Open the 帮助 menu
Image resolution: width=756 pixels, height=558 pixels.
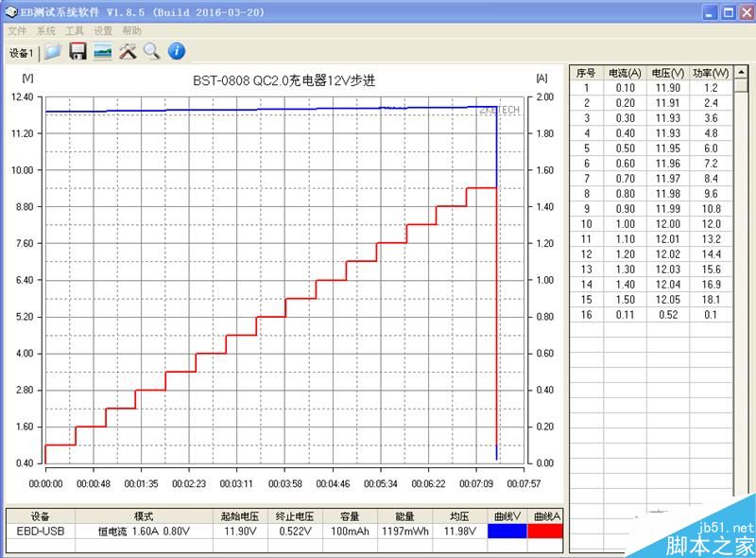pos(131,31)
